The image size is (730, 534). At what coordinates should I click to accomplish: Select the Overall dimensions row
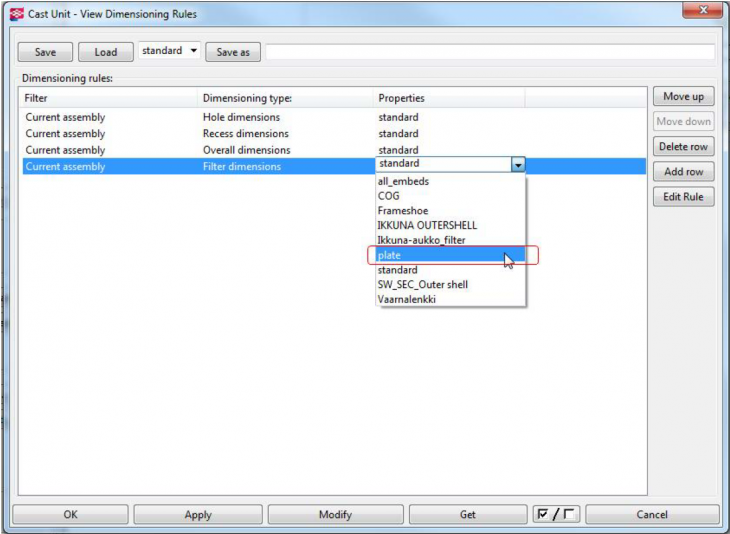[334, 150]
